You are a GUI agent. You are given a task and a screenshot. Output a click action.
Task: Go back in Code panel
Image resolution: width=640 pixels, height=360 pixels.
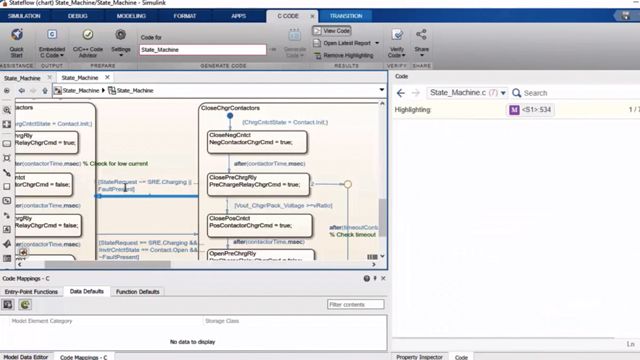pyautogui.click(x=401, y=93)
